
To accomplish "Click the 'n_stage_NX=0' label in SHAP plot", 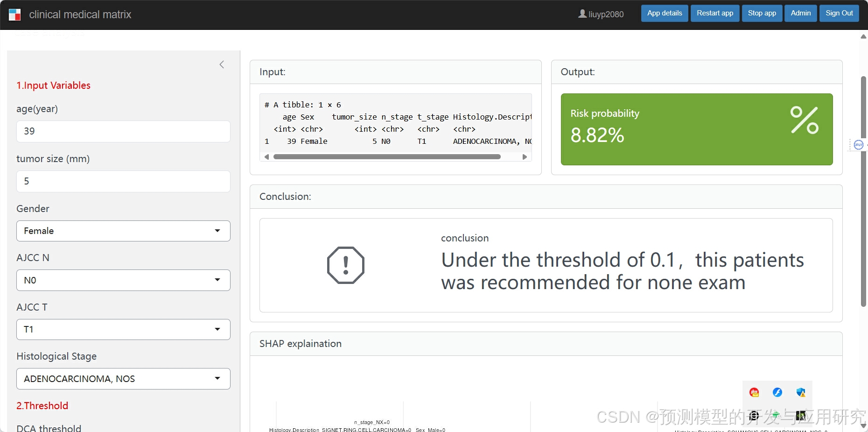I will (x=372, y=422).
